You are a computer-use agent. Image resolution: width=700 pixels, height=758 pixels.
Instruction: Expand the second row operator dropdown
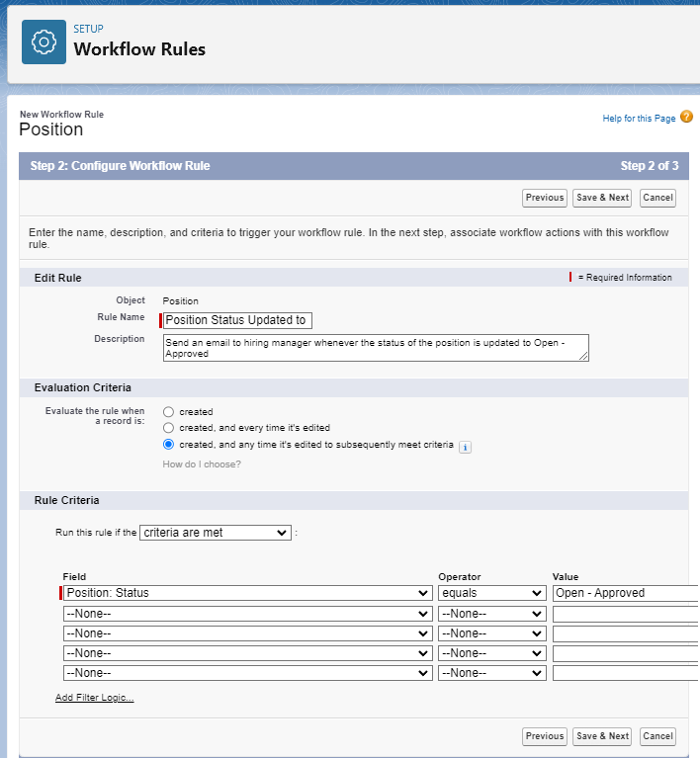click(x=492, y=614)
